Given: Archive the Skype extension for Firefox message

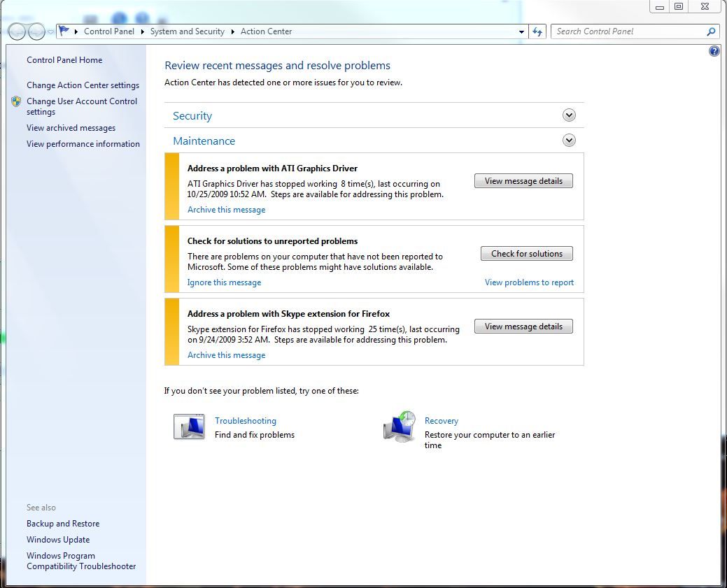Looking at the screenshot, I should [226, 354].
